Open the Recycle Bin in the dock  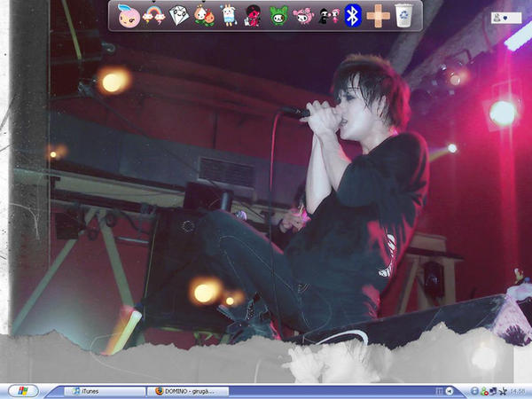403,16
